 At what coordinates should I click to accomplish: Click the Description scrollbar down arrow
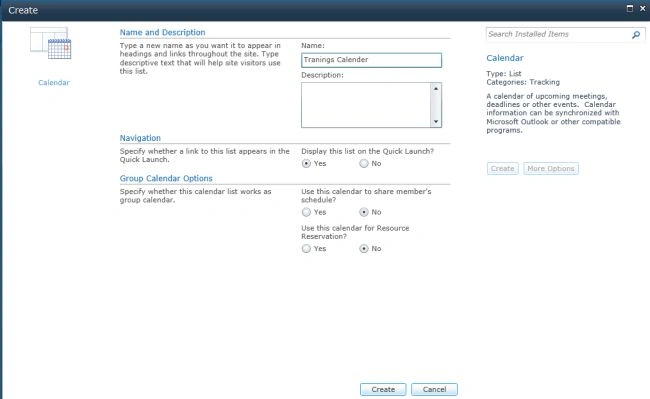point(436,121)
